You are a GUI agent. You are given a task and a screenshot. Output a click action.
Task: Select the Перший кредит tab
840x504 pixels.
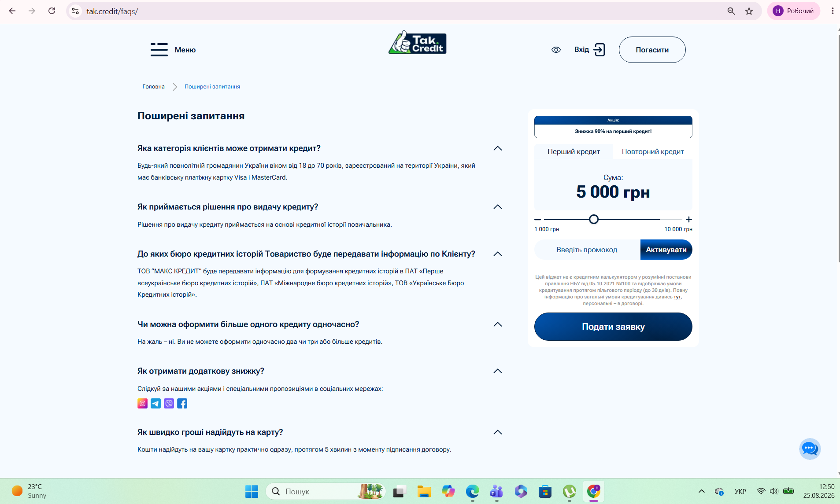[574, 151]
